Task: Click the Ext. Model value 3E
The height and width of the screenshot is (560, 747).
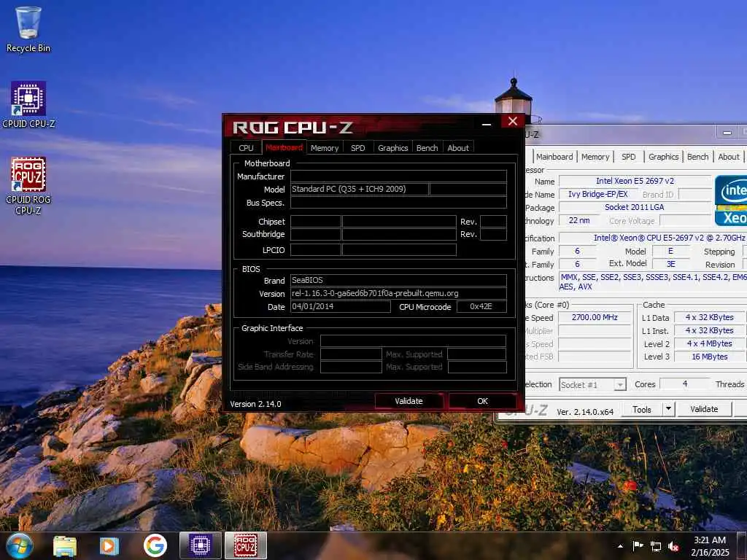Action: pyautogui.click(x=671, y=264)
